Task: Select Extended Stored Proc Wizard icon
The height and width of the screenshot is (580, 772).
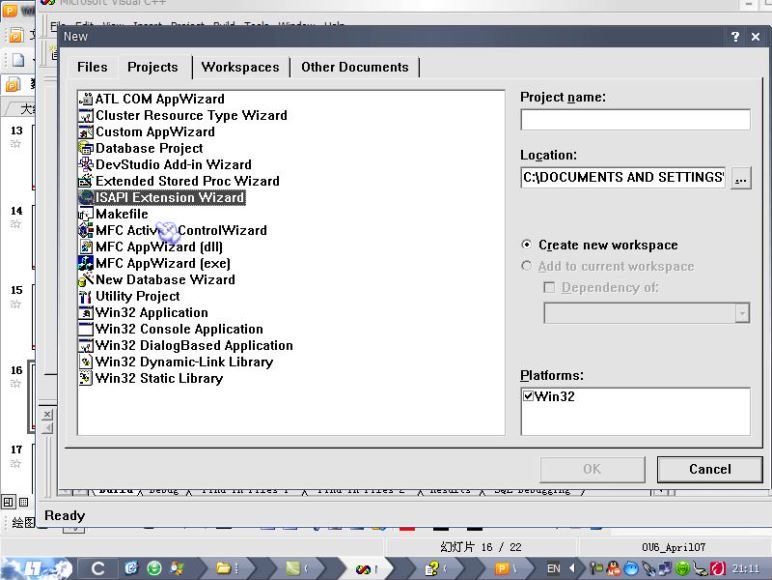Action: pyautogui.click(x=86, y=181)
